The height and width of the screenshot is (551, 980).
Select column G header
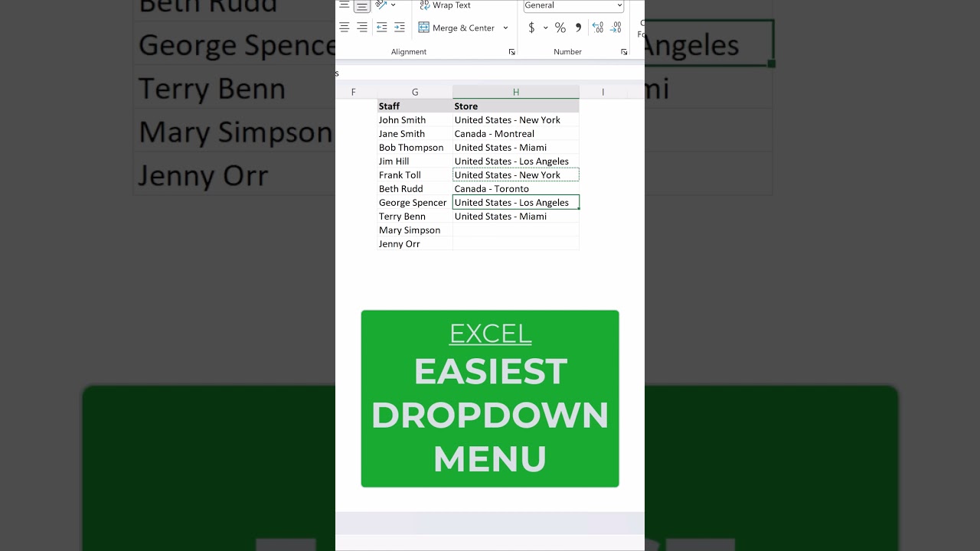[415, 92]
